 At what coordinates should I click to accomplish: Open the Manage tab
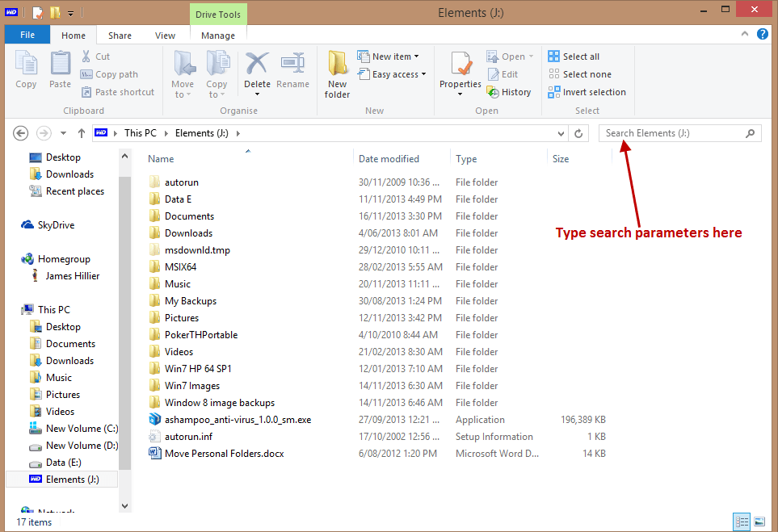click(x=218, y=36)
